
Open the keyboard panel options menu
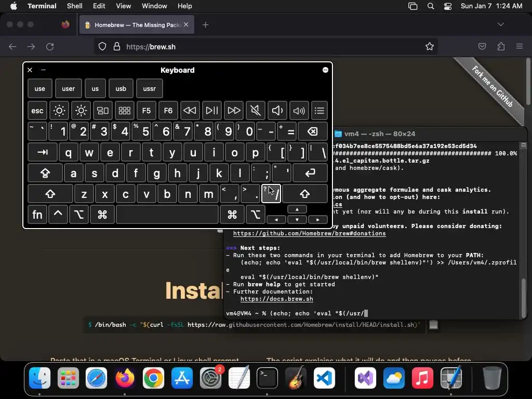325,70
